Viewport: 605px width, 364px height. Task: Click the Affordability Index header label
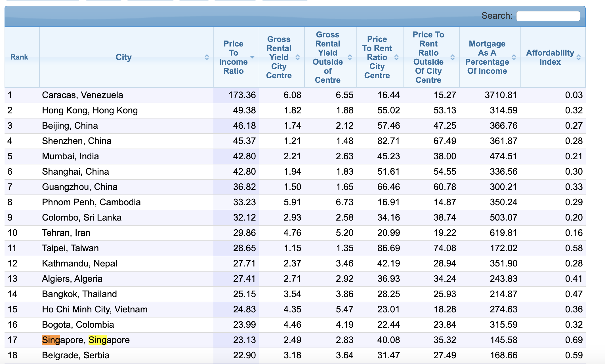tap(550, 57)
